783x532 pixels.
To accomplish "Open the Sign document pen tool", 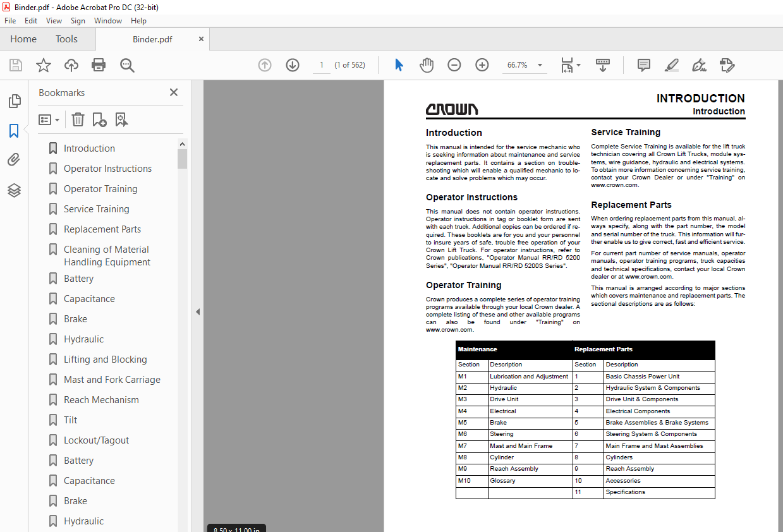I will [x=699, y=65].
